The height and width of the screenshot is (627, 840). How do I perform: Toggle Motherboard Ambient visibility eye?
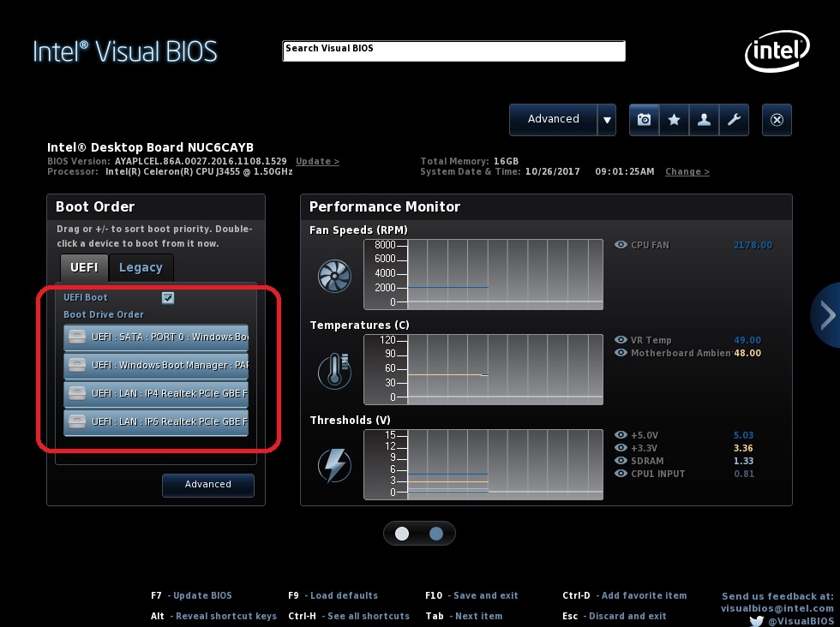point(621,353)
